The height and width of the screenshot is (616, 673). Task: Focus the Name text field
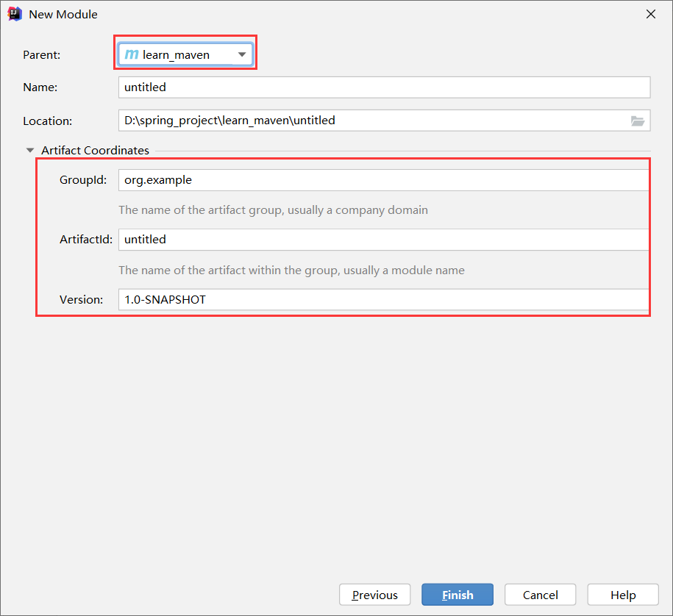tap(384, 87)
